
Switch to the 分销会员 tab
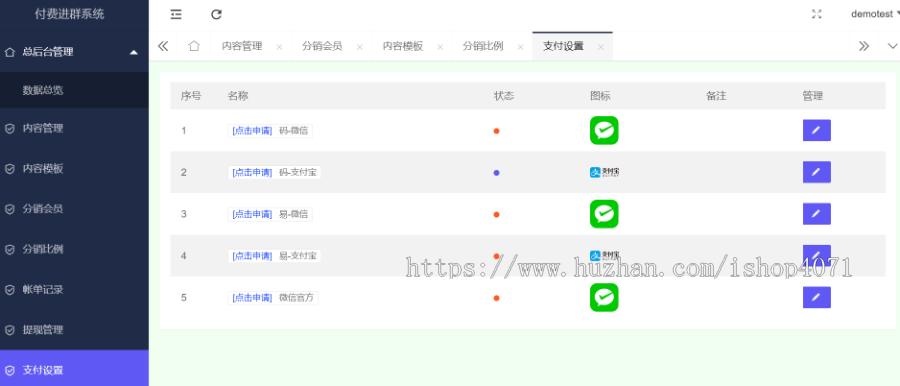(323, 47)
